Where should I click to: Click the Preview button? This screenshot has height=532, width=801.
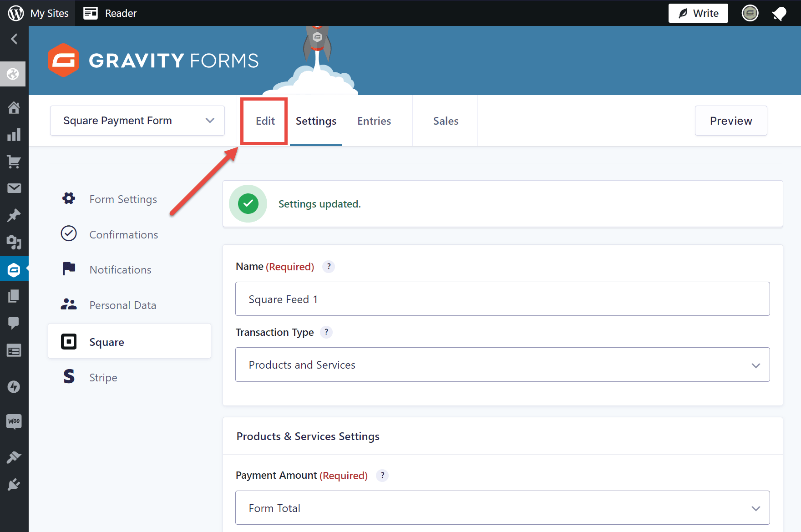coord(731,121)
